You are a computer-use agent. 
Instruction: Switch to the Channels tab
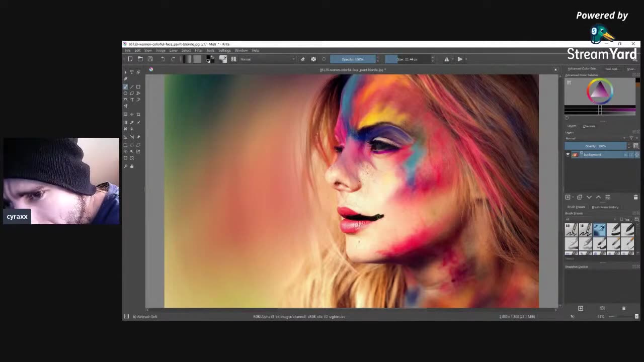(x=589, y=126)
